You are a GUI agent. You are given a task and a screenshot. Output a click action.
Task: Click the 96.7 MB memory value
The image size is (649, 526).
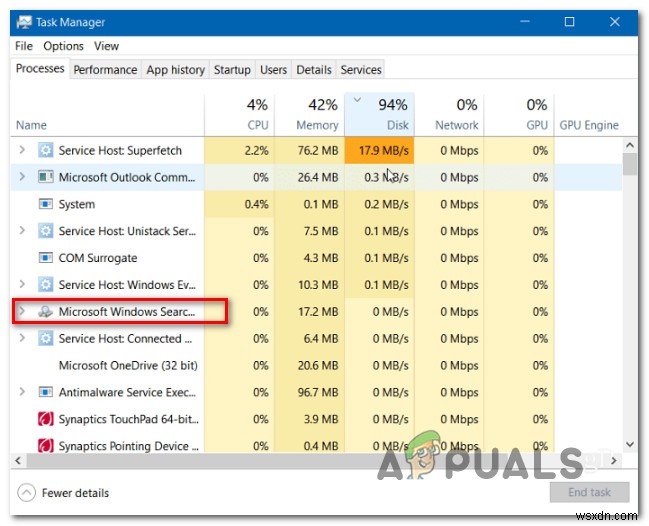point(318,392)
